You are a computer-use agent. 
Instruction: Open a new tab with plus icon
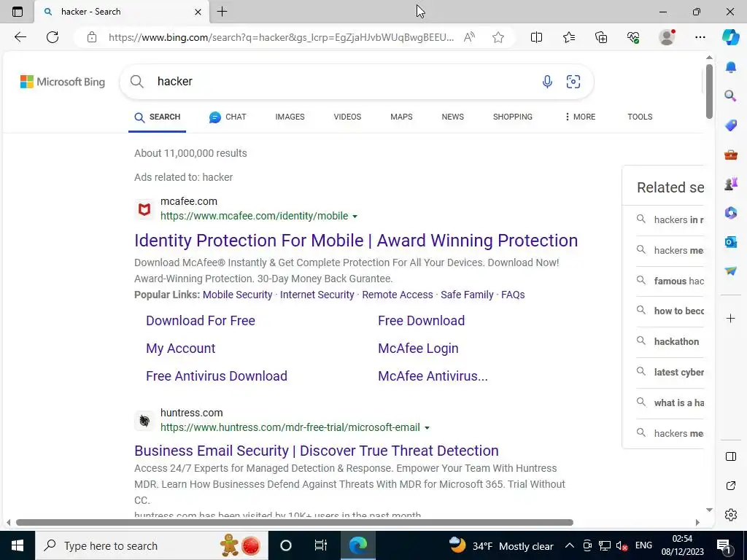pos(222,12)
